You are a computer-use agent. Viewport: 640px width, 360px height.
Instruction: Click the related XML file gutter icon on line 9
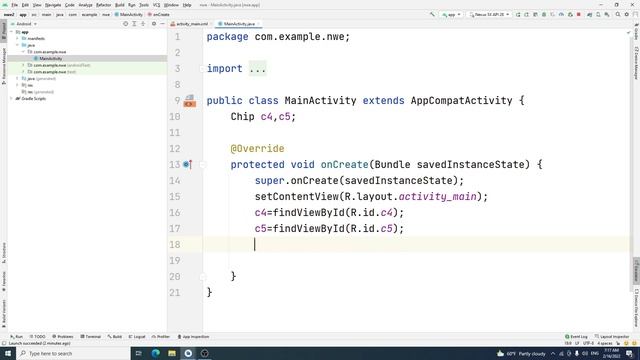tap(189, 100)
